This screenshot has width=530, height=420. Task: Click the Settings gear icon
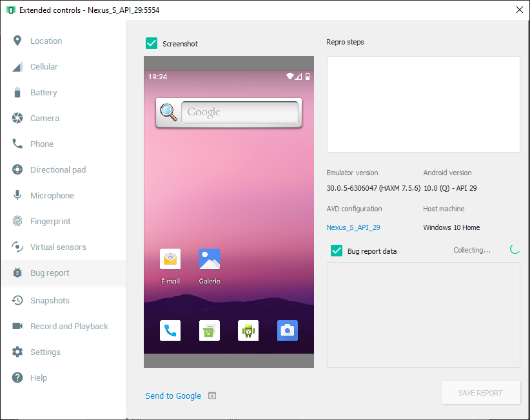click(x=17, y=352)
